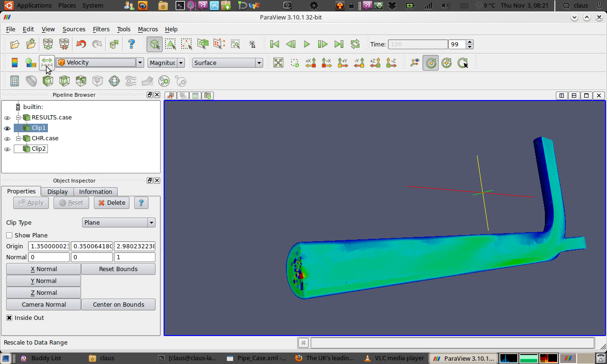Toggle visibility eye for CHR.case
The image size is (607, 364).
coord(7,139)
